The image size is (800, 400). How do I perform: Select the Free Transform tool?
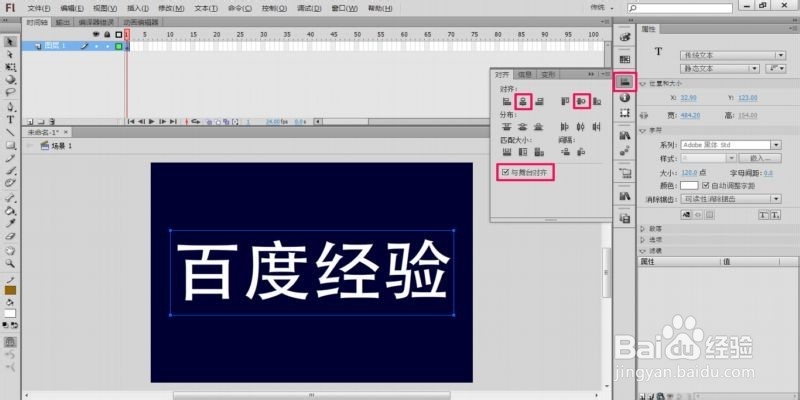[x=10, y=67]
